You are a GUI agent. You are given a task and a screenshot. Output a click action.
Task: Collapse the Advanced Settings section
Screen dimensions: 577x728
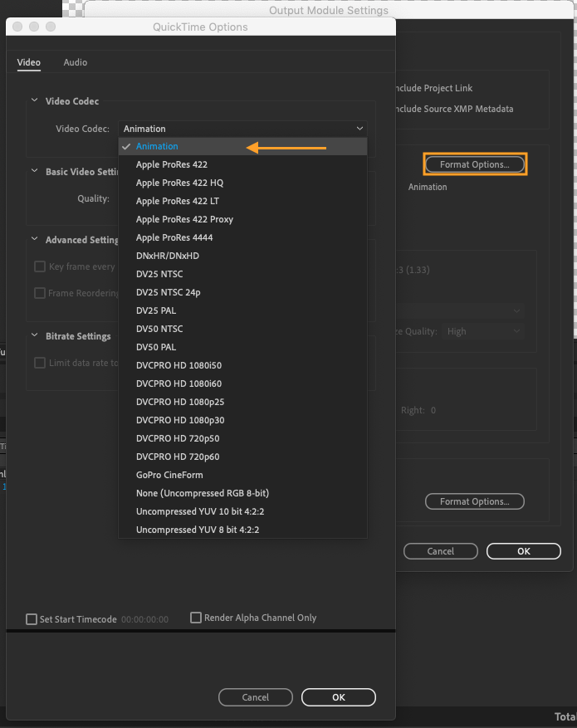[x=35, y=240]
